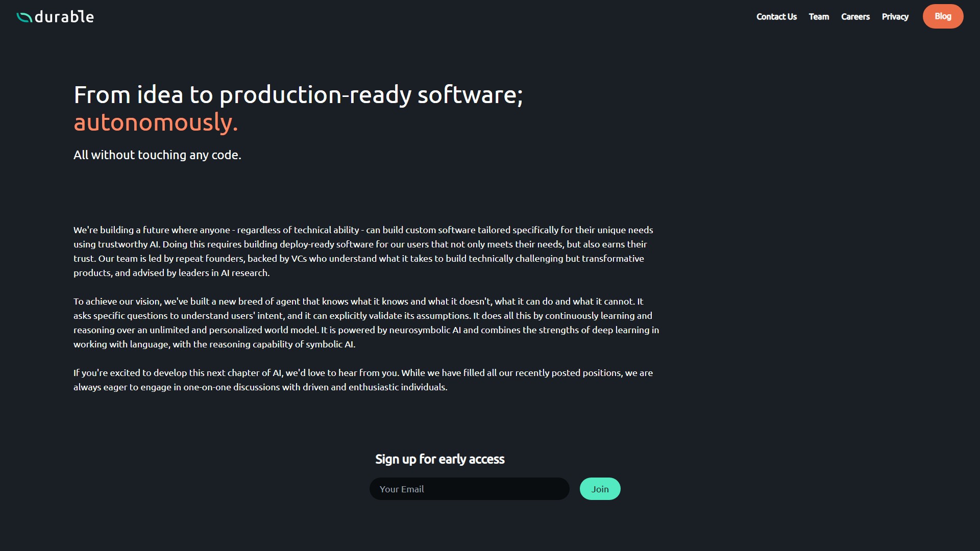Click the paragraph starting 'If you're excited'
The width and height of the screenshot is (980, 551).
[x=362, y=380]
